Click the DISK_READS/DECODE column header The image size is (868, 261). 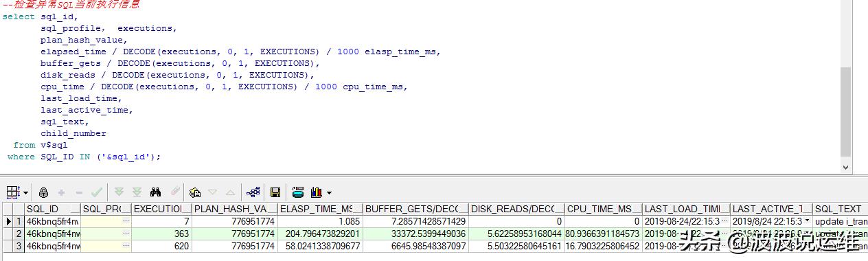(516, 209)
